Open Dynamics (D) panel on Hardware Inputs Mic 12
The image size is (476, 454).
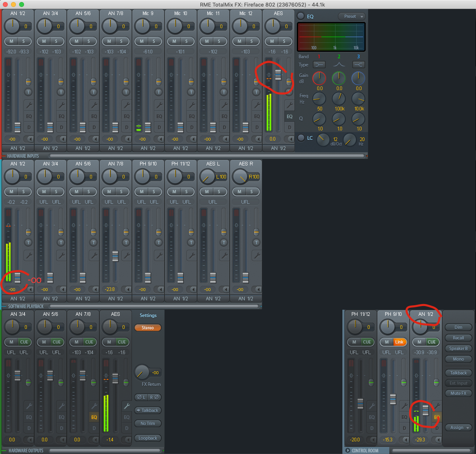[257, 127]
